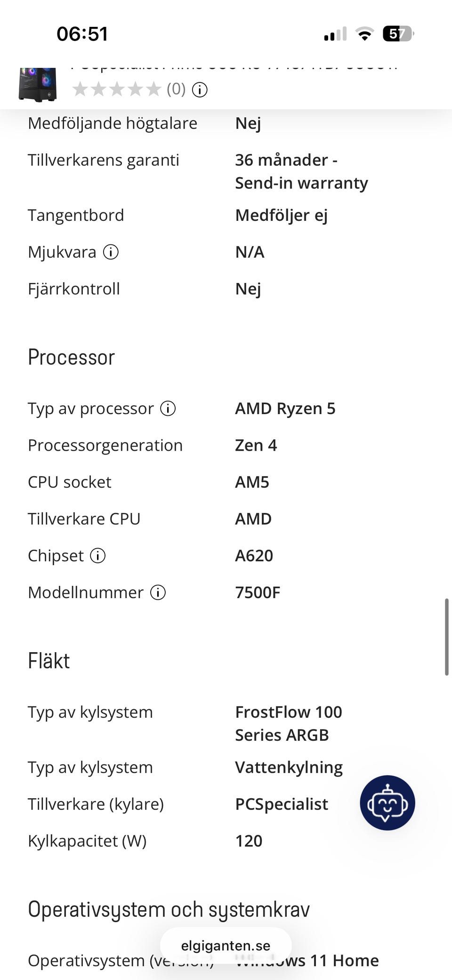Tap the Wi-Fi status icon
The image size is (452, 980).
[x=364, y=34]
